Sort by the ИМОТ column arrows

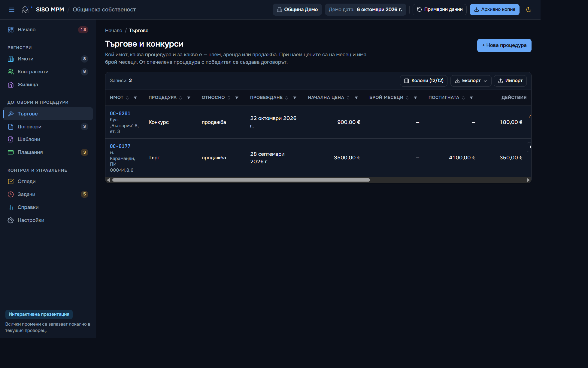127,98
